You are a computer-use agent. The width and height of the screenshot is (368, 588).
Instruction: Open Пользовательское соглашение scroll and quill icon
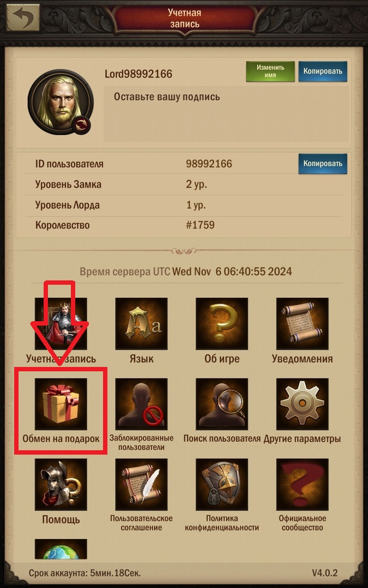tap(141, 484)
